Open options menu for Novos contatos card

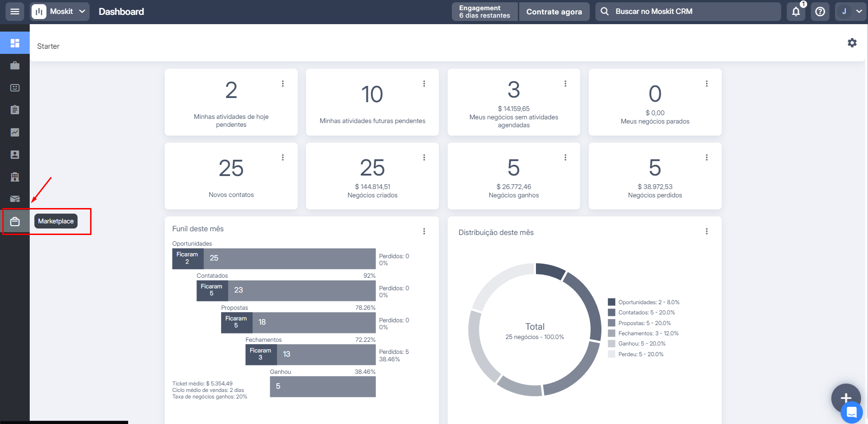(283, 157)
